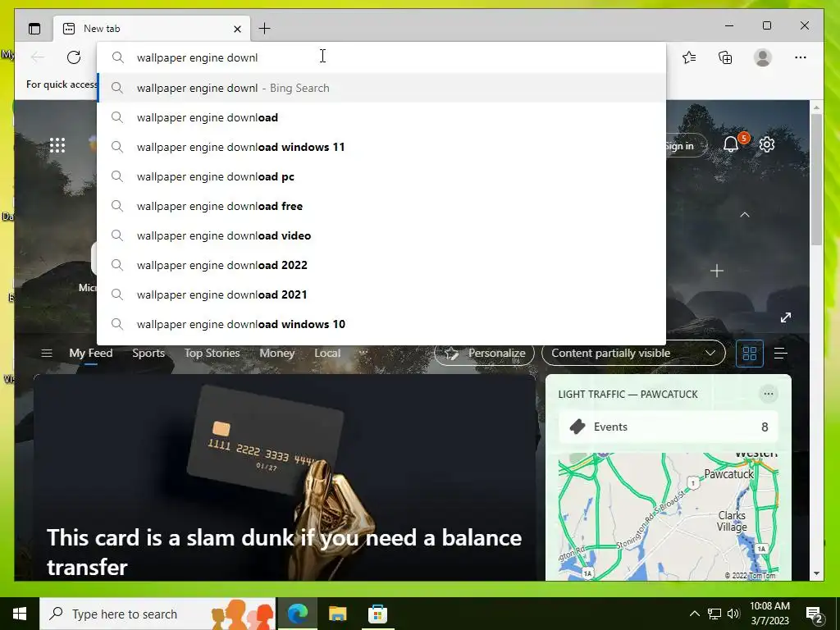This screenshot has height=630, width=840.
Task: Open File Explorer from taskbar
Action: coord(337,614)
